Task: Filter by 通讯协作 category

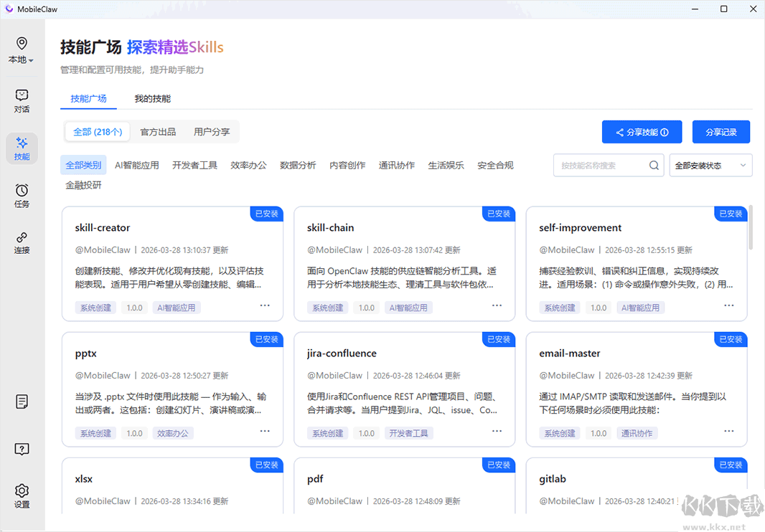Action: pyautogui.click(x=397, y=166)
